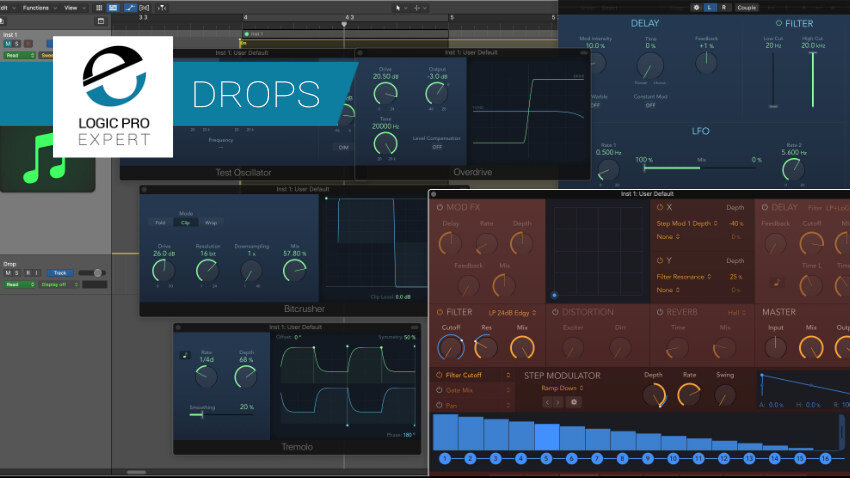Screen dimensions: 850x478
Task: Click the Delay plugin Time knob
Action: coord(650,67)
